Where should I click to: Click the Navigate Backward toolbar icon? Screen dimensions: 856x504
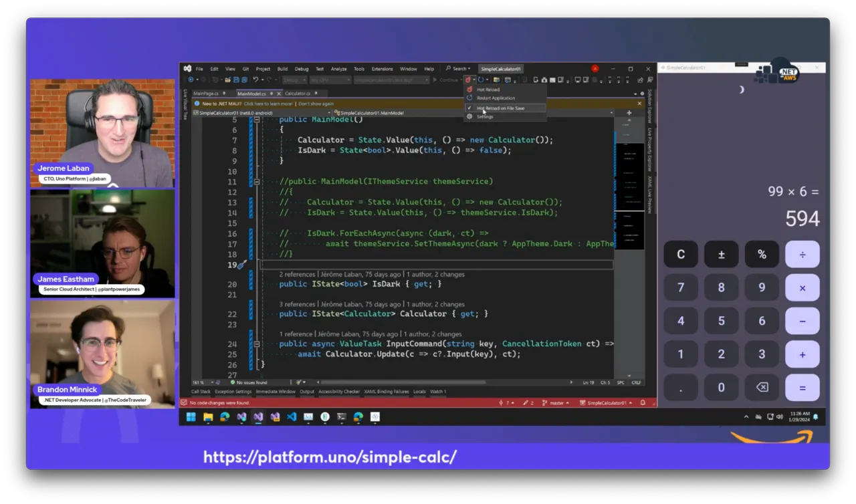(191, 80)
